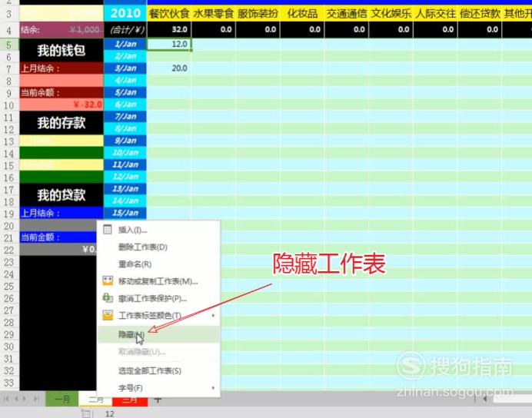Click horizontal scrollbar left arrow

click(x=485, y=399)
